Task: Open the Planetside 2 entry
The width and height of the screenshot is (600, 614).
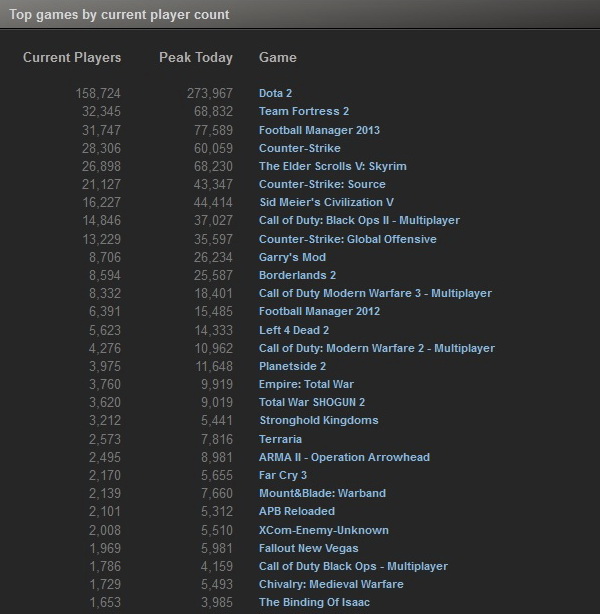Action: click(x=294, y=366)
